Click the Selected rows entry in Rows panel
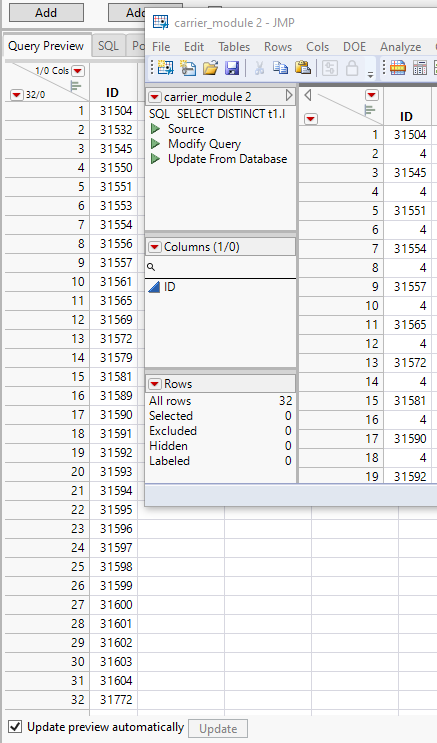Image resolution: width=437 pixels, height=743 pixels. pyautogui.click(x=220, y=416)
